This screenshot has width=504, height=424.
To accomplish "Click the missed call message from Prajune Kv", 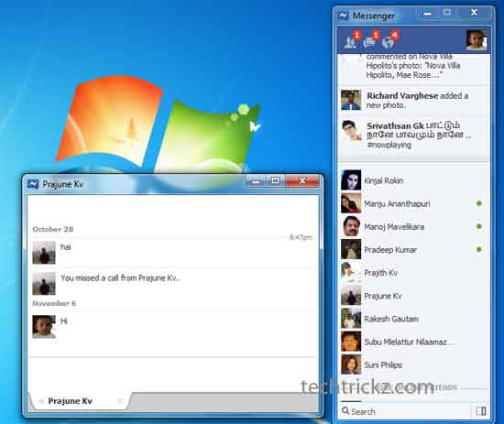I will (x=119, y=277).
